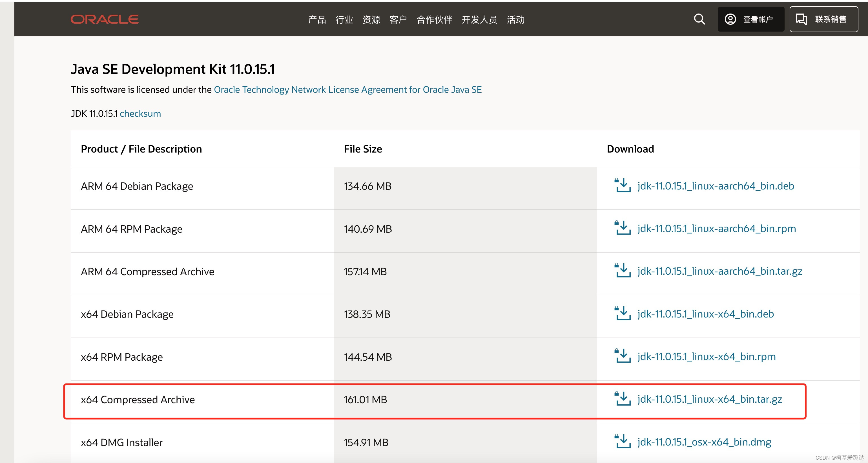Click download icon for linux-x64_bin.rpm
Screen dimensions: 868x463
pos(622,356)
